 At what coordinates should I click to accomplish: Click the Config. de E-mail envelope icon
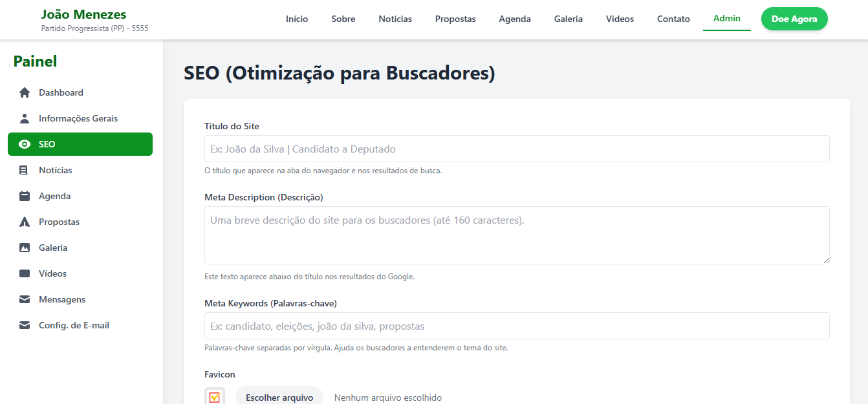click(25, 325)
